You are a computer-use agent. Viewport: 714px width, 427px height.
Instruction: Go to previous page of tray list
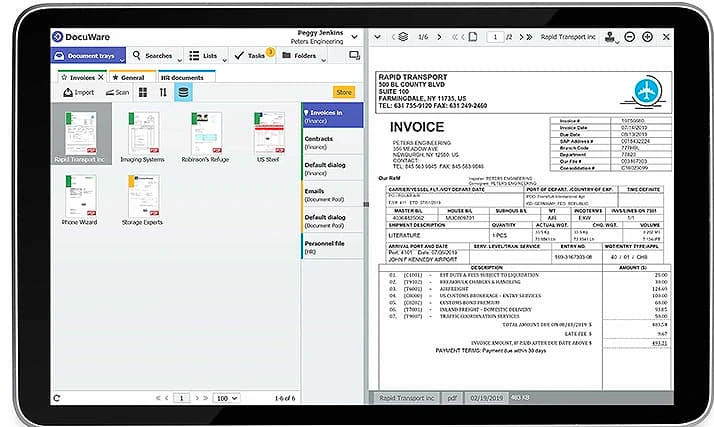point(167,398)
